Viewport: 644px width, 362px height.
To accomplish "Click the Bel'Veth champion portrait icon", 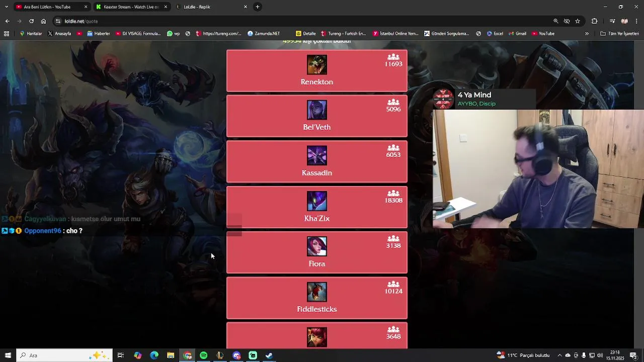I will click(x=317, y=110).
